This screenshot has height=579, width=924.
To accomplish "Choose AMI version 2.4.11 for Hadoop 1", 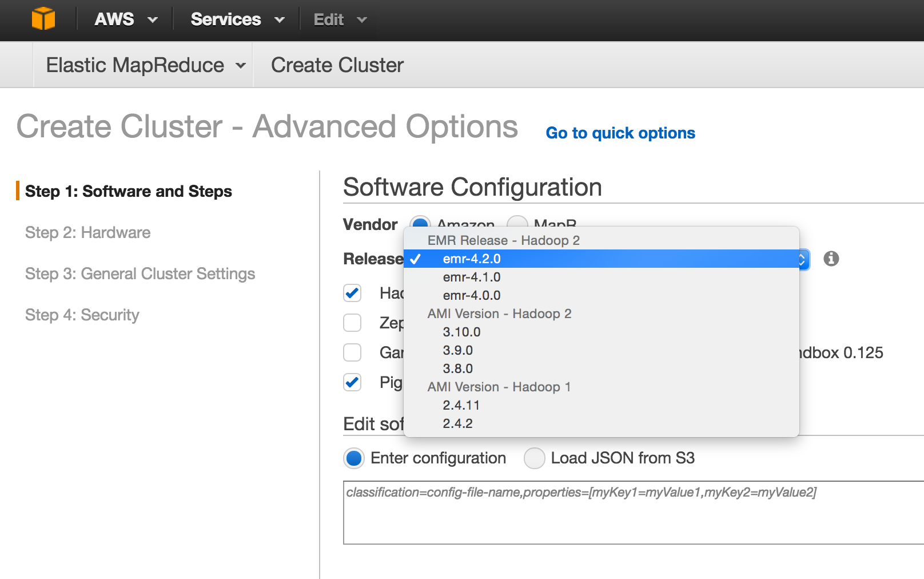I will (461, 405).
